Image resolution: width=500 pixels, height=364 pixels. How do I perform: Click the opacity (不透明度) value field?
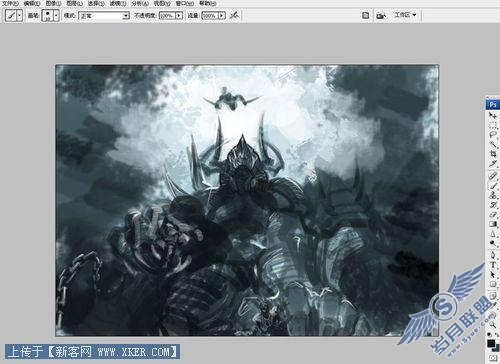point(167,16)
